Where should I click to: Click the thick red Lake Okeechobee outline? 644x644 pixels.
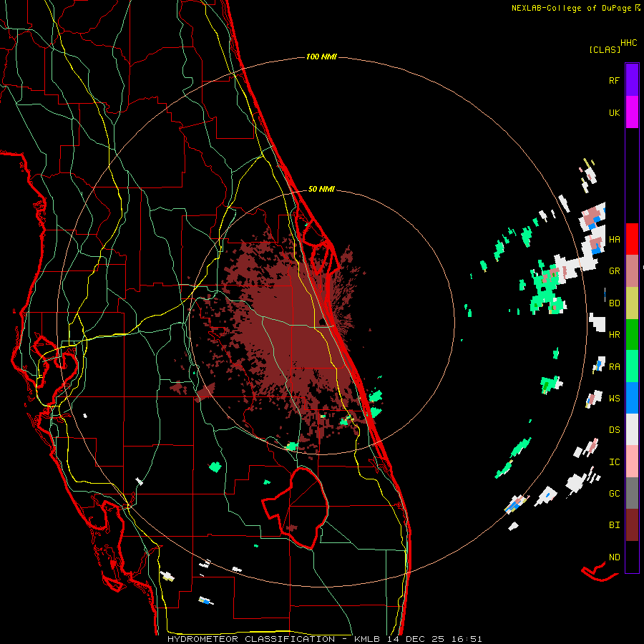pos(296,508)
